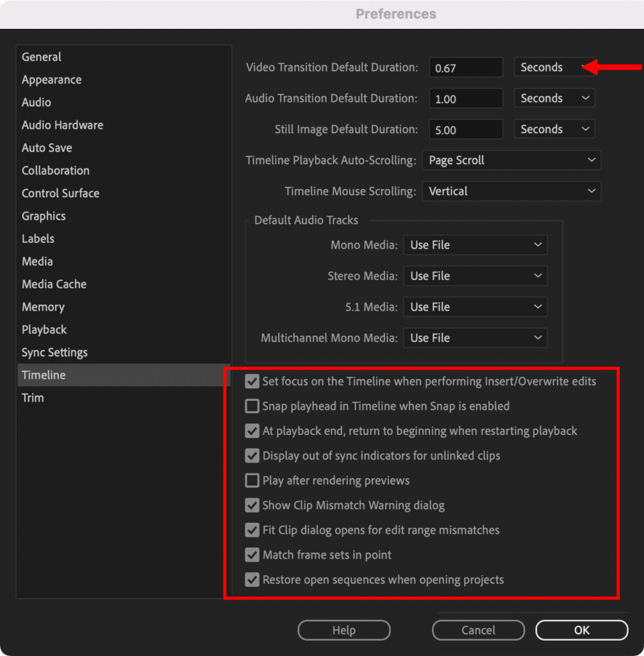
Task: Switch to the Appearance preferences category
Action: (x=51, y=79)
